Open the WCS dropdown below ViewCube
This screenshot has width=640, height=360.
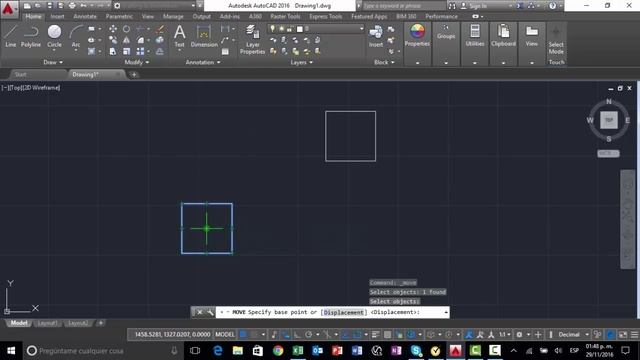(x=608, y=153)
